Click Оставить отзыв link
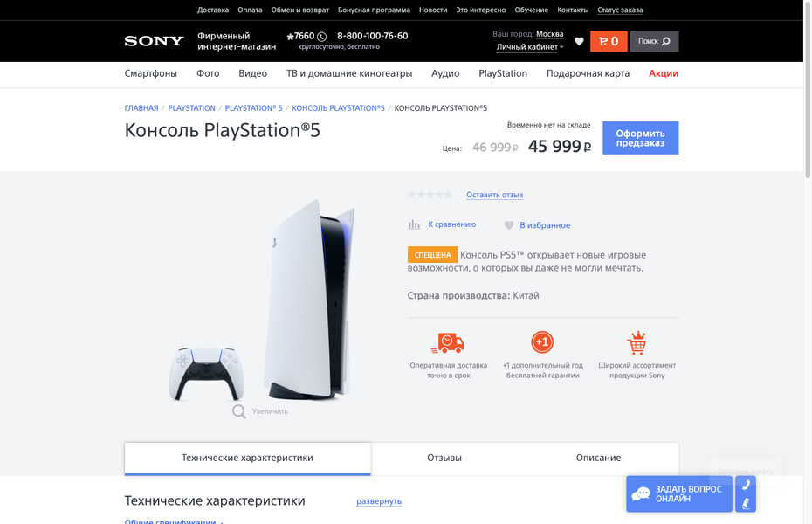The image size is (812, 524). [x=494, y=195]
